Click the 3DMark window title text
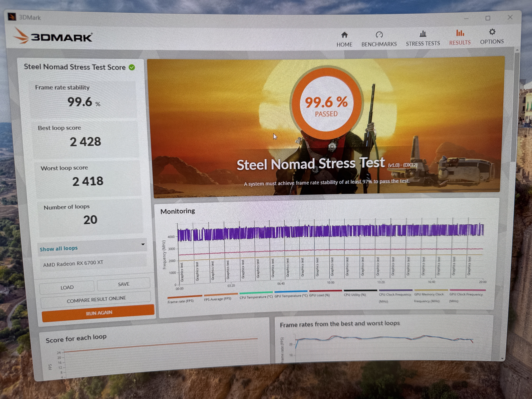The width and height of the screenshot is (532, 399). click(30, 17)
